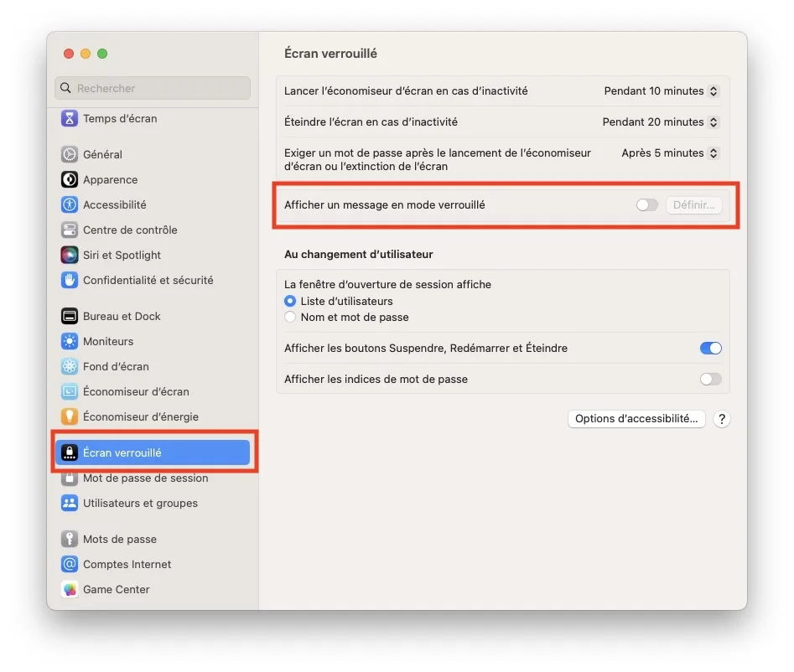Open the Pendant 10 minutes screensaver dropdown
This screenshot has width=794, height=672.
662,90
